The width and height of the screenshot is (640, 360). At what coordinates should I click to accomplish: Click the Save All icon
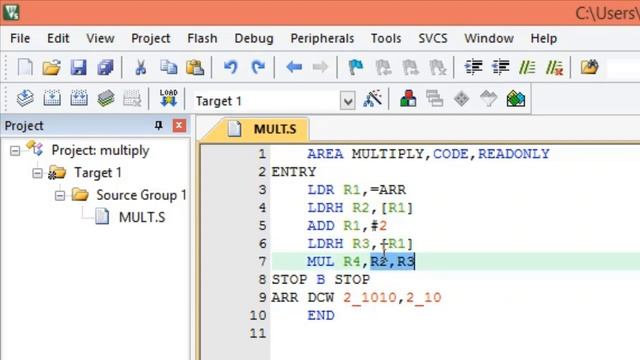point(105,67)
